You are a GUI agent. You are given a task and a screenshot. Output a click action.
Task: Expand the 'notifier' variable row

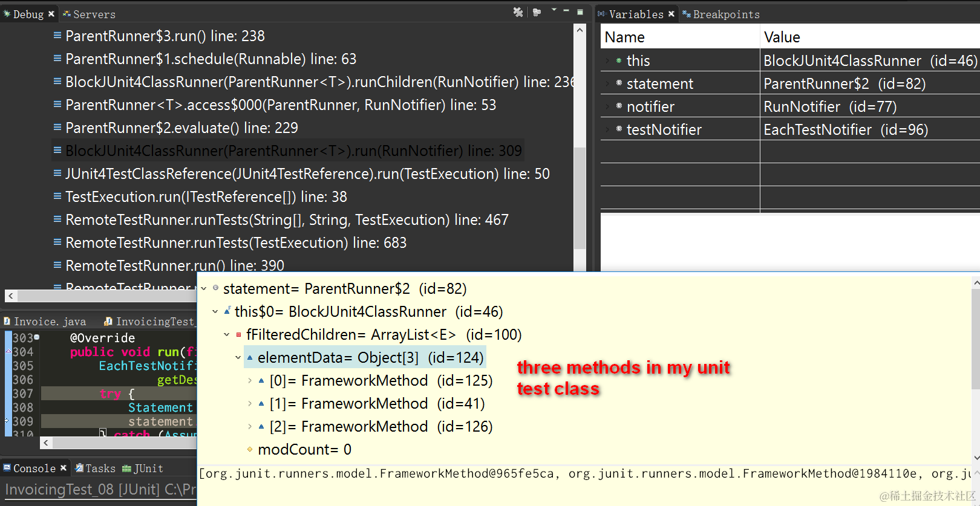click(607, 106)
